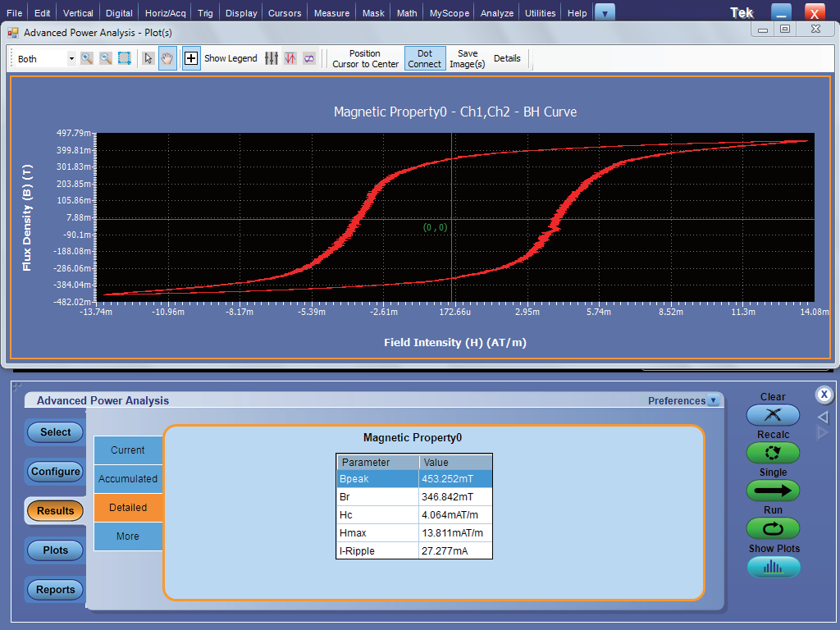The width and height of the screenshot is (840, 630).
Task: Open the Measure menu
Action: (331, 13)
